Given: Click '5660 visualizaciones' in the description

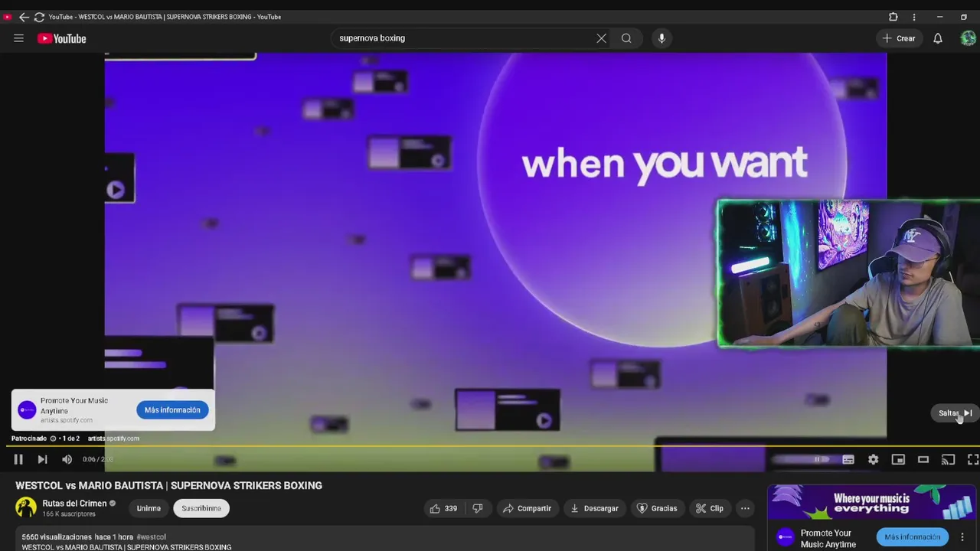Looking at the screenshot, I should pos(57,537).
